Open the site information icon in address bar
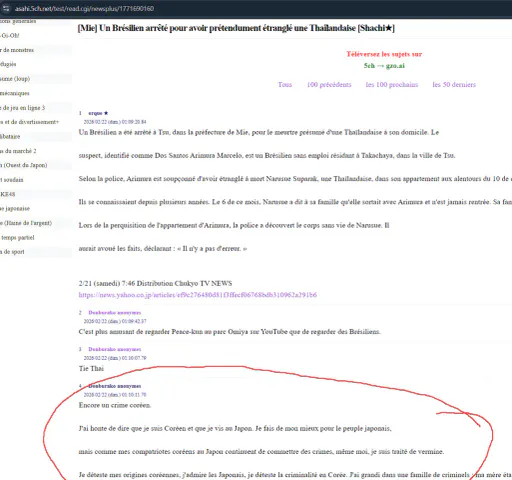 pyautogui.click(x=6, y=9)
